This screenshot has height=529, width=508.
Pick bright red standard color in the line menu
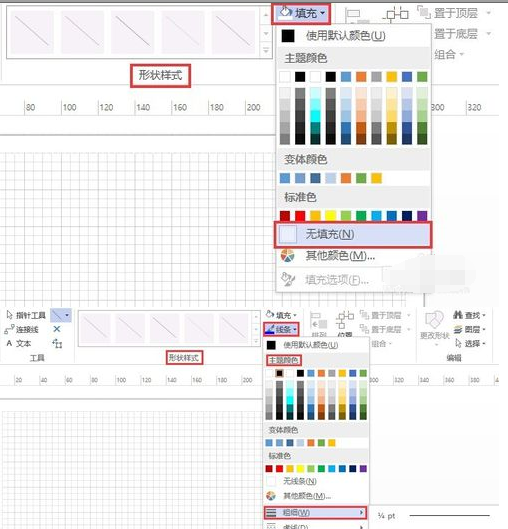point(279,469)
